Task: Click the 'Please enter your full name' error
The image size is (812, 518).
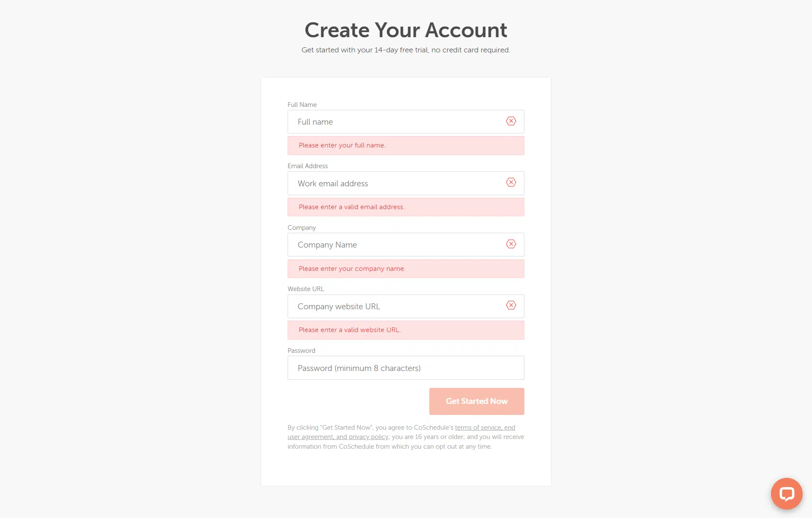Action: click(342, 145)
